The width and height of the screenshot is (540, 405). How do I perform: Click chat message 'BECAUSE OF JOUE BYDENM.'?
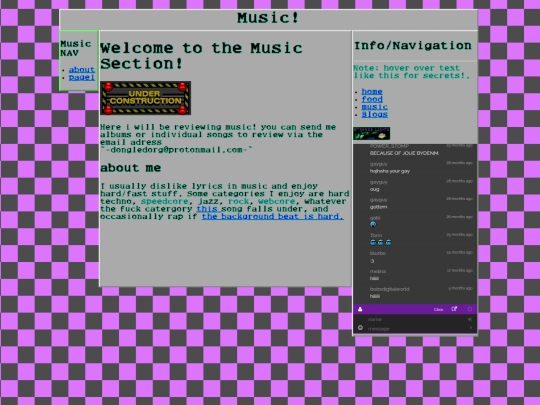(x=404, y=153)
